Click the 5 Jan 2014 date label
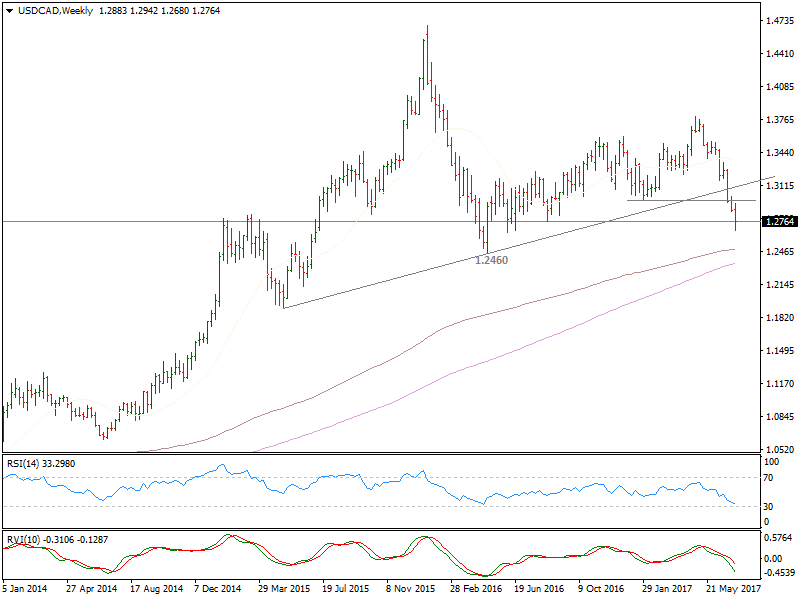This screenshot has width=800, height=600. point(28,590)
